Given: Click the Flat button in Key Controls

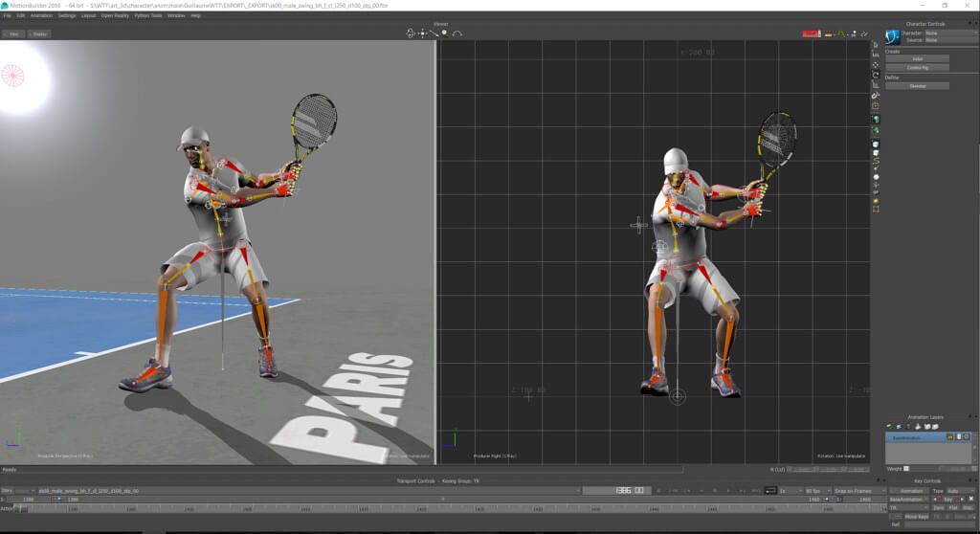Looking at the screenshot, I should click(x=952, y=508).
